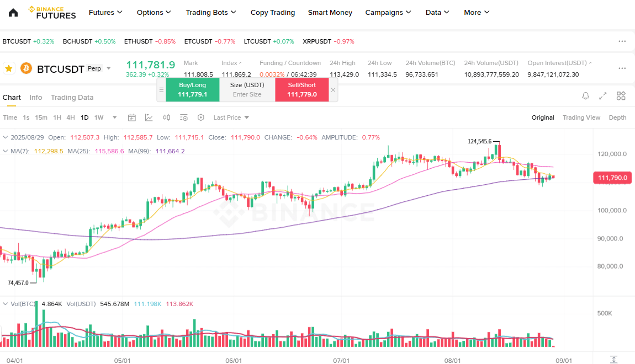Viewport: 635px width, 364px height.
Task: Open the Trading Bots menu
Action: [x=211, y=13]
